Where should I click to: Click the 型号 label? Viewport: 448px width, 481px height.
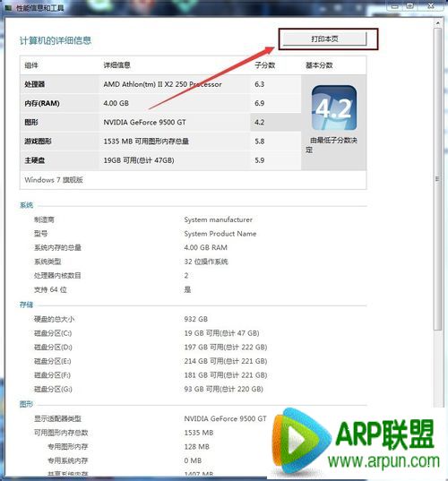pos(41,234)
